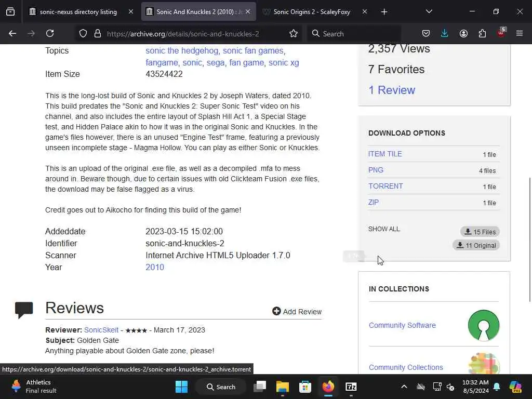This screenshot has height=399, width=532.
Task: Expand the list all tabs dropdown
Action: tap(429, 11)
